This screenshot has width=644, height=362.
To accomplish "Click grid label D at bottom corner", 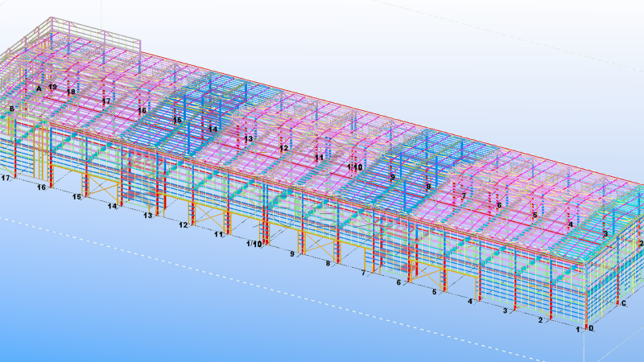I will (x=591, y=328).
